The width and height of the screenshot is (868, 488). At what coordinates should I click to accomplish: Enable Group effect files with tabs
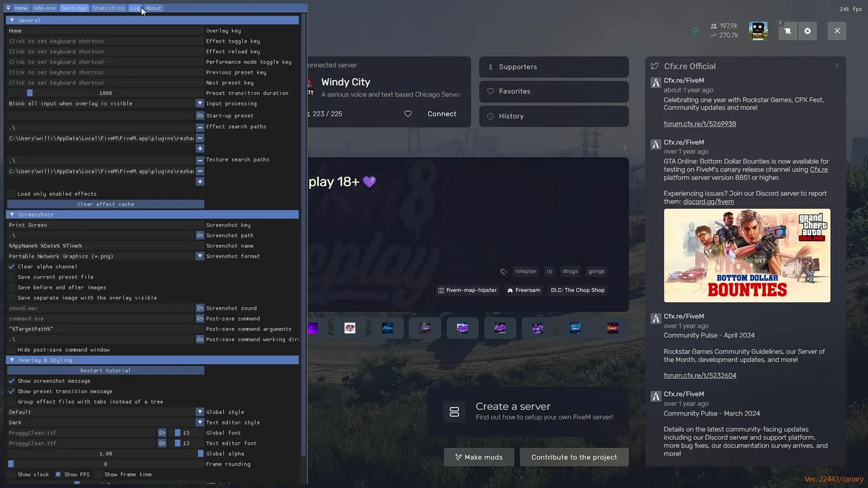coord(12,401)
